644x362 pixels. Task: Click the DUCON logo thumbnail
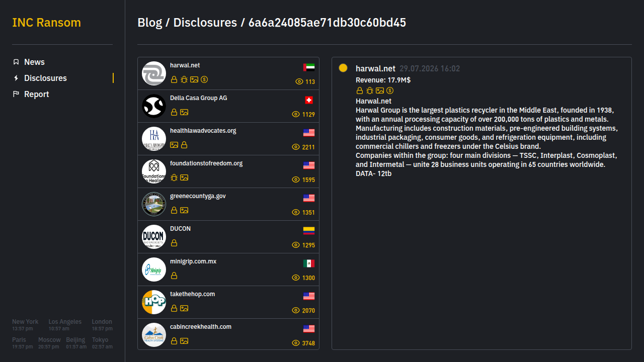[x=154, y=237]
